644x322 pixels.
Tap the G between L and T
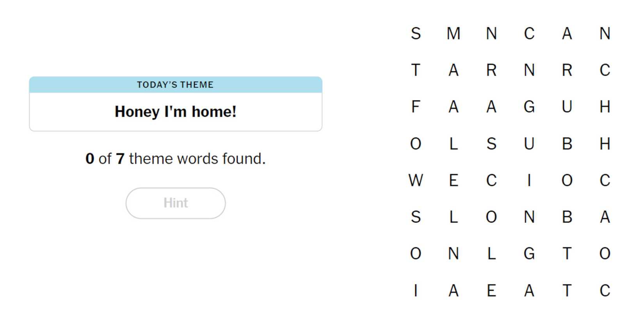click(x=529, y=254)
